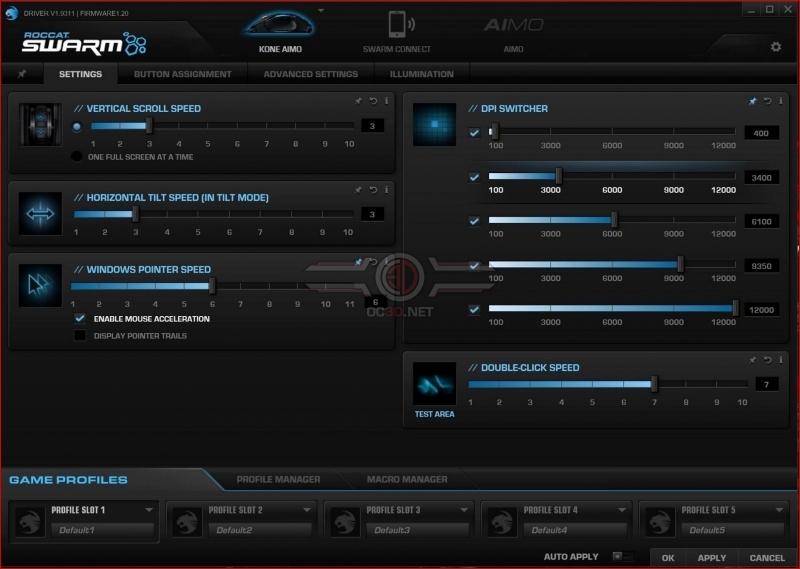The height and width of the screenshot is (569, 800).
Task: Pin the DPI Switcher panel
Action: tap(753, 101)
